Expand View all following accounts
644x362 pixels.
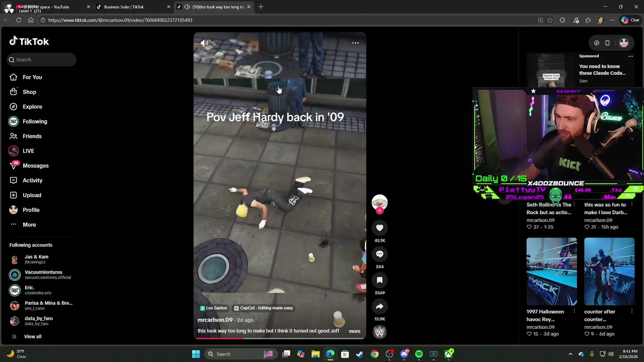33,336
